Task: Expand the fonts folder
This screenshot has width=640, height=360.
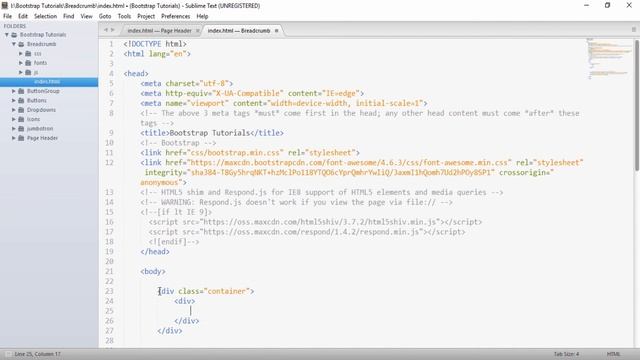Action: (x=20, y=63)
